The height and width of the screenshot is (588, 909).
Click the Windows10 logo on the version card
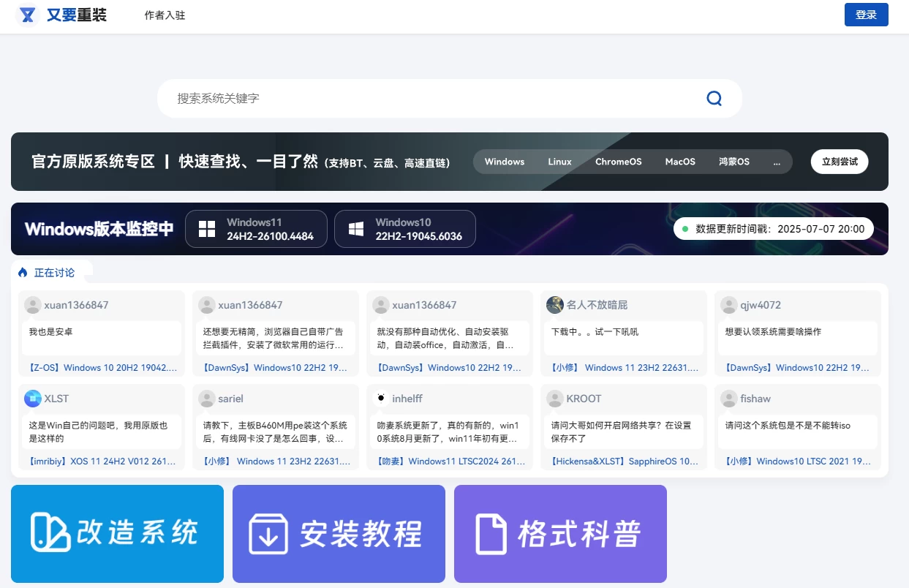click(x=356, y=228)
